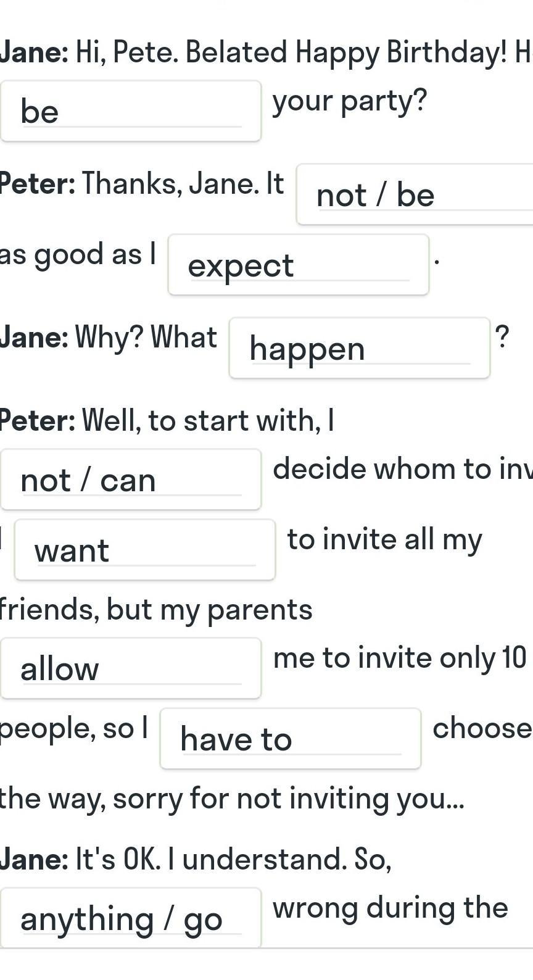Click the 'to invite all my' phrase
This screenshot has height=980, width=533.
click(384, 540)
